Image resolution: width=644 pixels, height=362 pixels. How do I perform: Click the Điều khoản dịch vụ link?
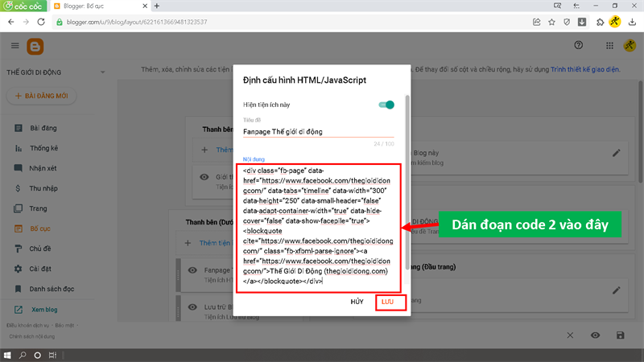pos(27,326)
